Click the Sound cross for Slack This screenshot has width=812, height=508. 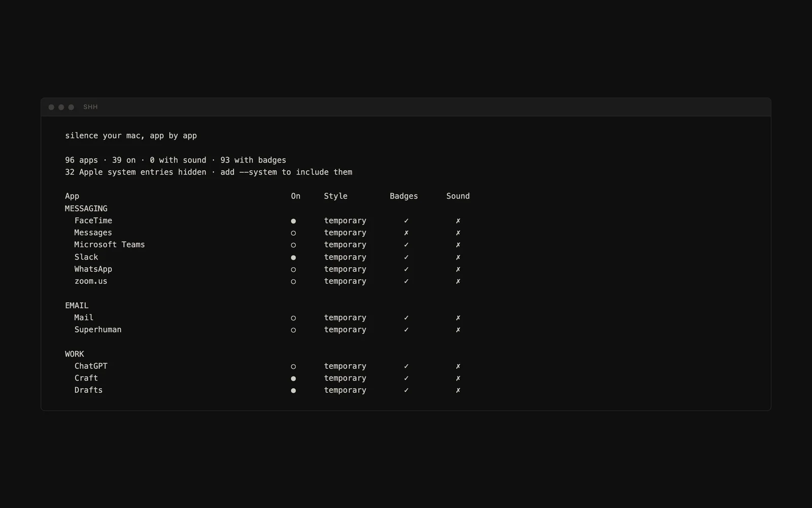click(458, 257)
